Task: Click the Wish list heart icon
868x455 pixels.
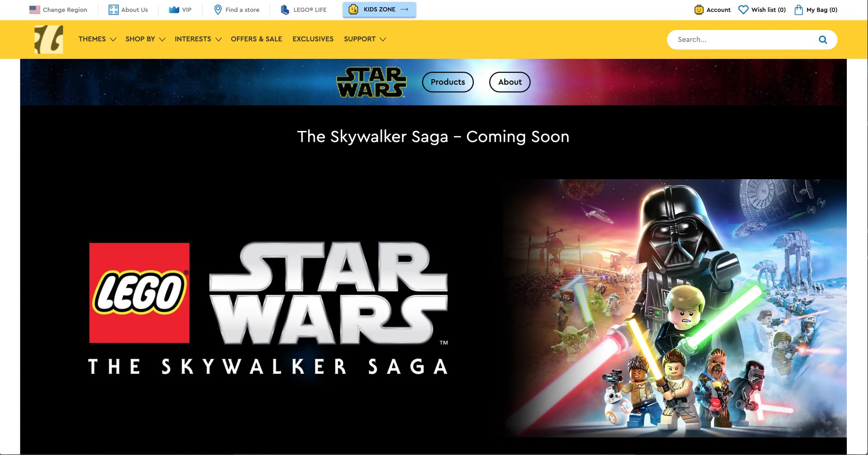Action: tap(743, 10)
